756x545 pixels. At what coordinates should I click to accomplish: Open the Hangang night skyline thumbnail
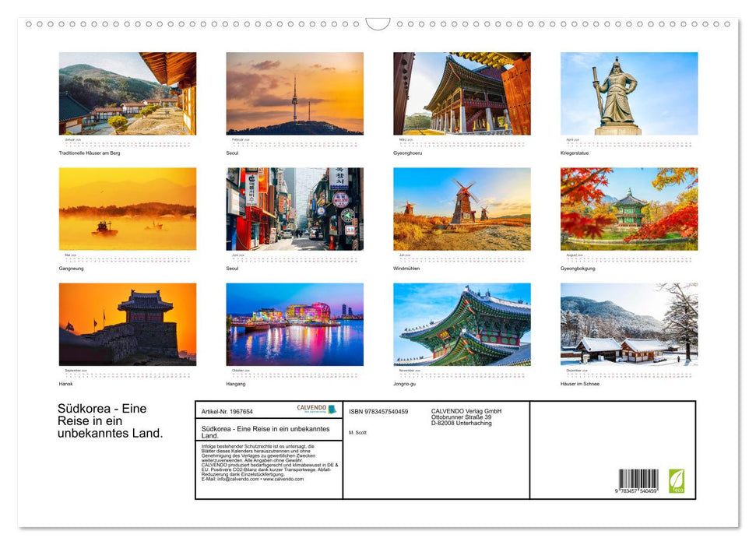(294, 324)
